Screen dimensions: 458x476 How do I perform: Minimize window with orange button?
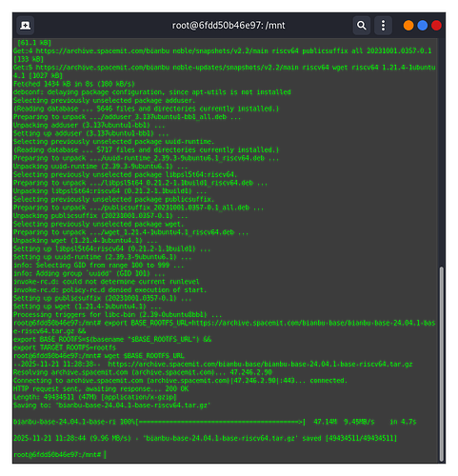point(408,26)
